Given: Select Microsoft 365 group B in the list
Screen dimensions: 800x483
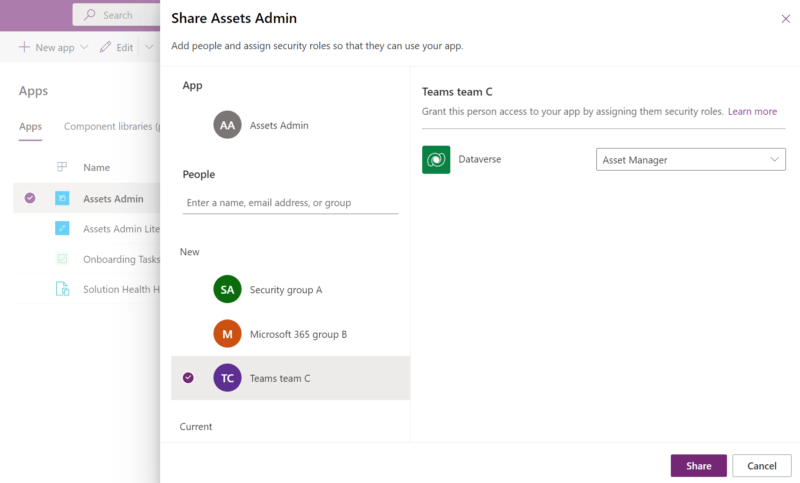Looking at the screenshot, I should point(298,334).
